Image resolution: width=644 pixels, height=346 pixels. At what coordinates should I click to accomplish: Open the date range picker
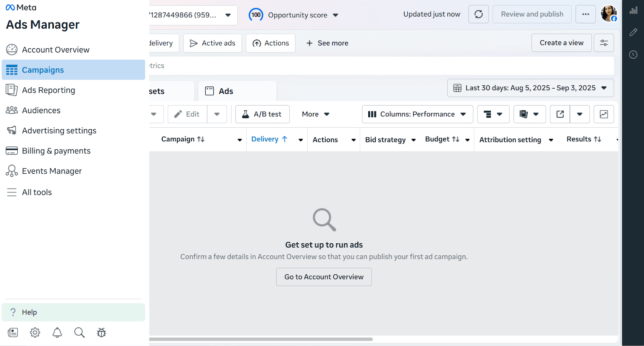pyautogui.click(x=530, y=88)
